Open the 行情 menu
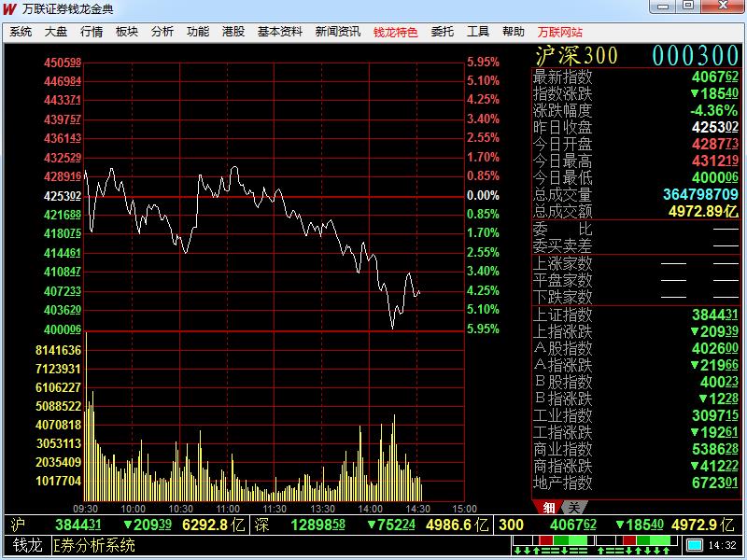The width and height of the screenshot is (747, 560). pyautogui.click(x=92, y=32)
